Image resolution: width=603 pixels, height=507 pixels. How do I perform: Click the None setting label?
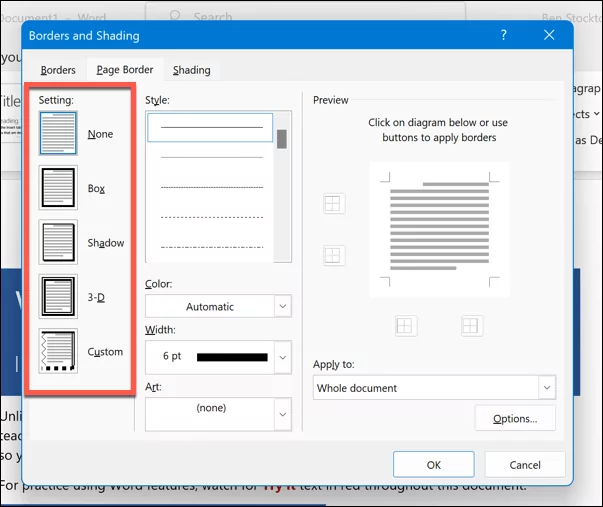(x=100, y=134)
